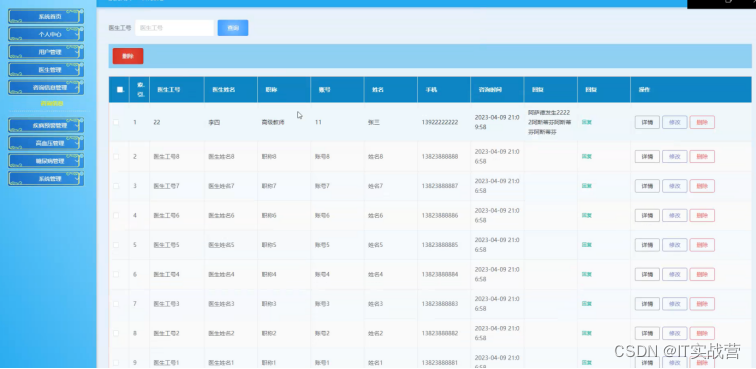Screen dimensions: 756x369
Task: Open 详情 for row 医生工号6
Action: coord(647,215)
